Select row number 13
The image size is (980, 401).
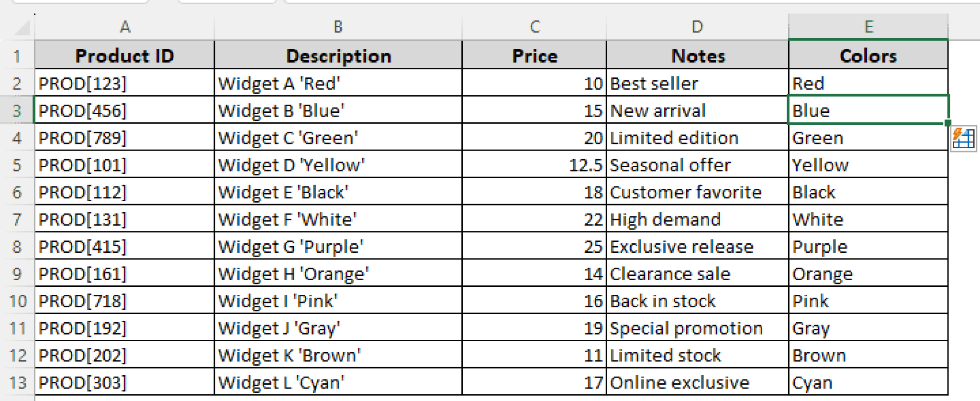pyautogui.click(x=18, y=382)
